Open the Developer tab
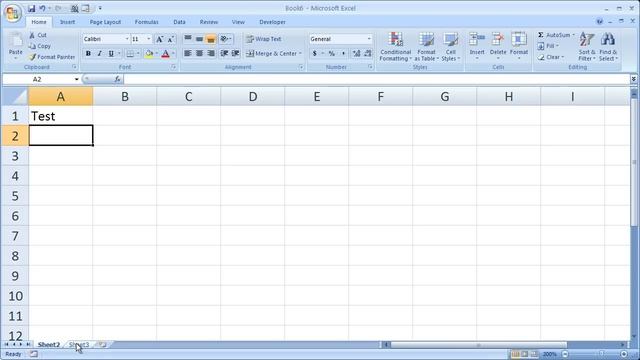Image resolution: width=640 pixels, height=360 pixels. [x=272, y=22]
